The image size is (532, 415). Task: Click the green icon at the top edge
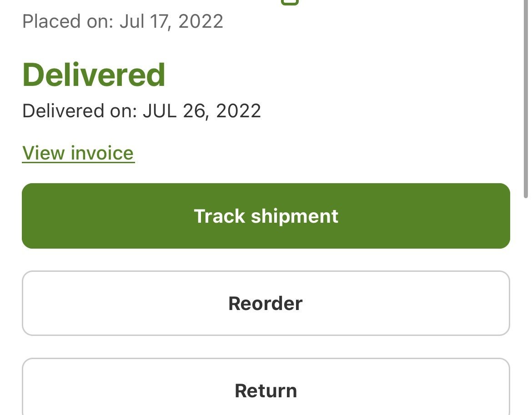pos(290,2)
